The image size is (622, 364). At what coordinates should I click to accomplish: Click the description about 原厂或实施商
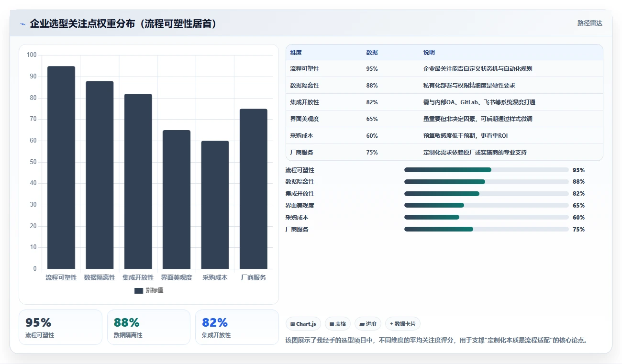pos(475,153)
